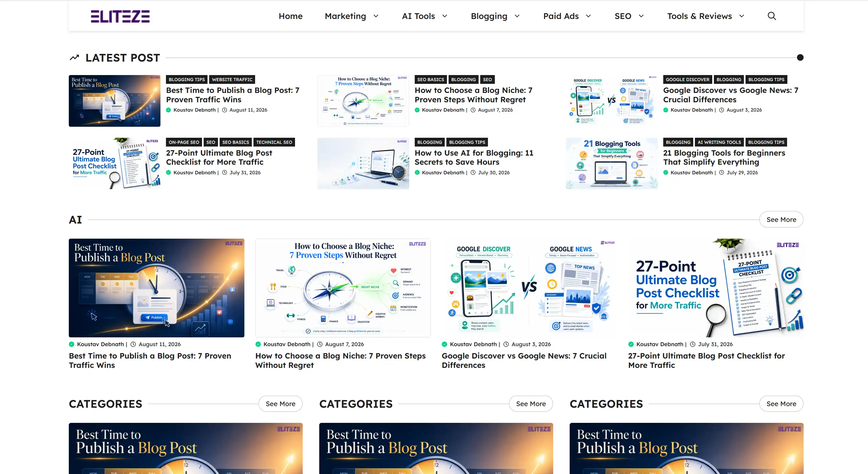Open the large Blog Niche compass image in AI section
Image resolution: width=868 pixels, height=474 pixels.
[x=343, y=288]
